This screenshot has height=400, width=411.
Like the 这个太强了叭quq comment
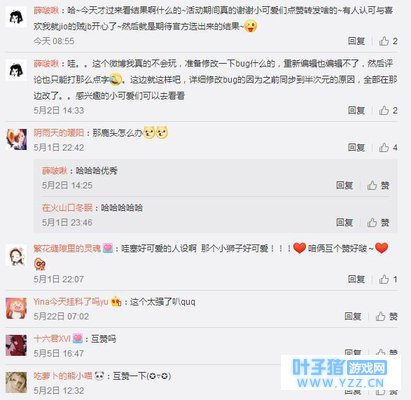387,316
